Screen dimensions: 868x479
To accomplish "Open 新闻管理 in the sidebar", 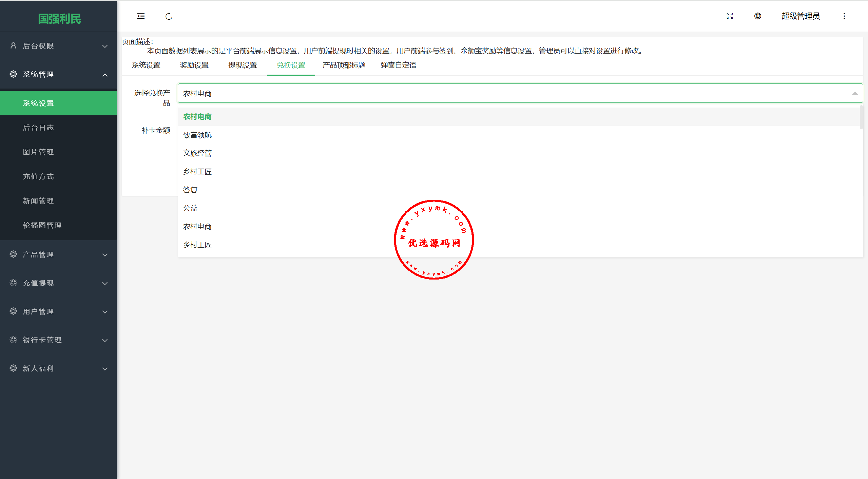I will [58, 201].
